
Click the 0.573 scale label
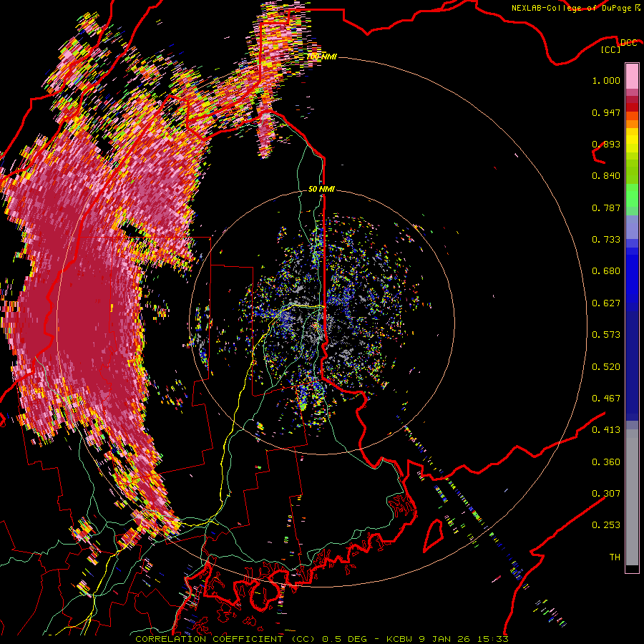[606, 335]
